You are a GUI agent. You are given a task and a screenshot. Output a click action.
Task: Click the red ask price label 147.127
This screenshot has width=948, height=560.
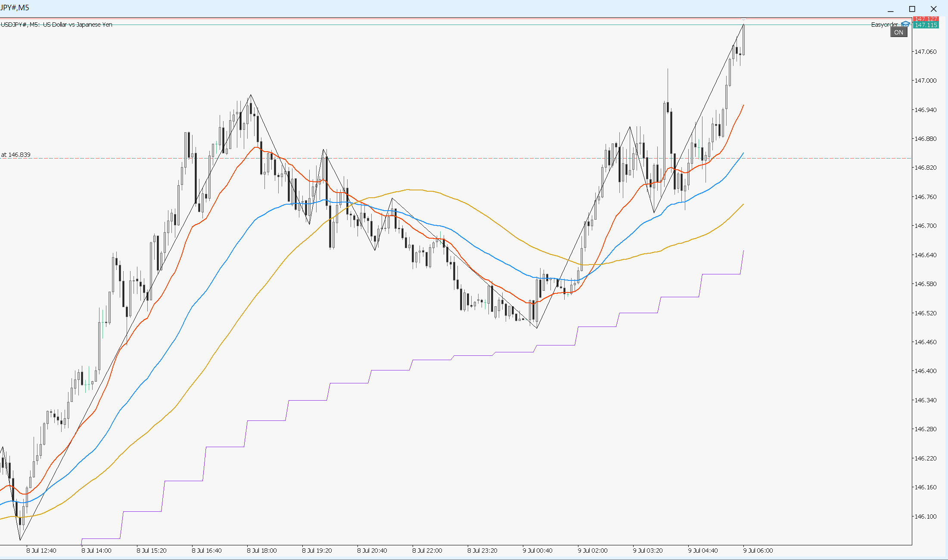(926, 19)
